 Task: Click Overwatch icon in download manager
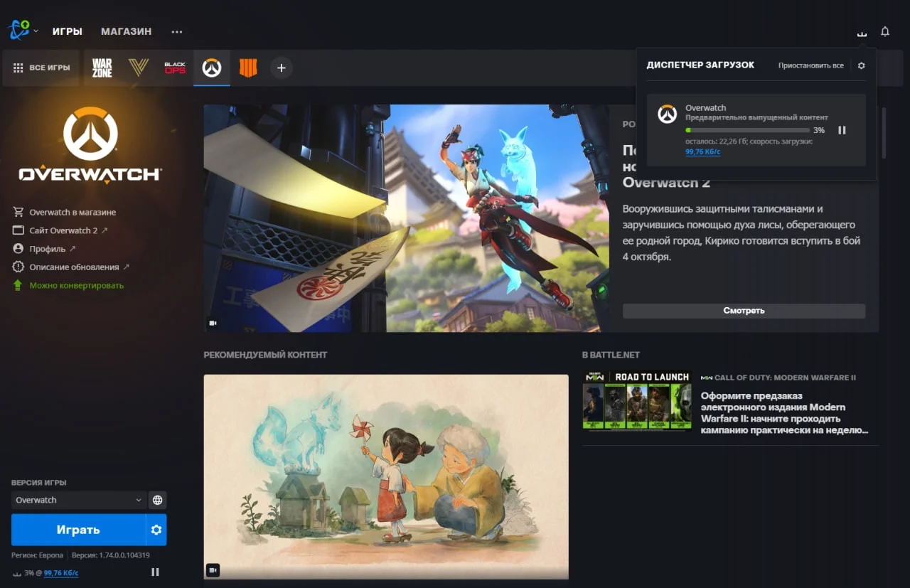(667, 114)
